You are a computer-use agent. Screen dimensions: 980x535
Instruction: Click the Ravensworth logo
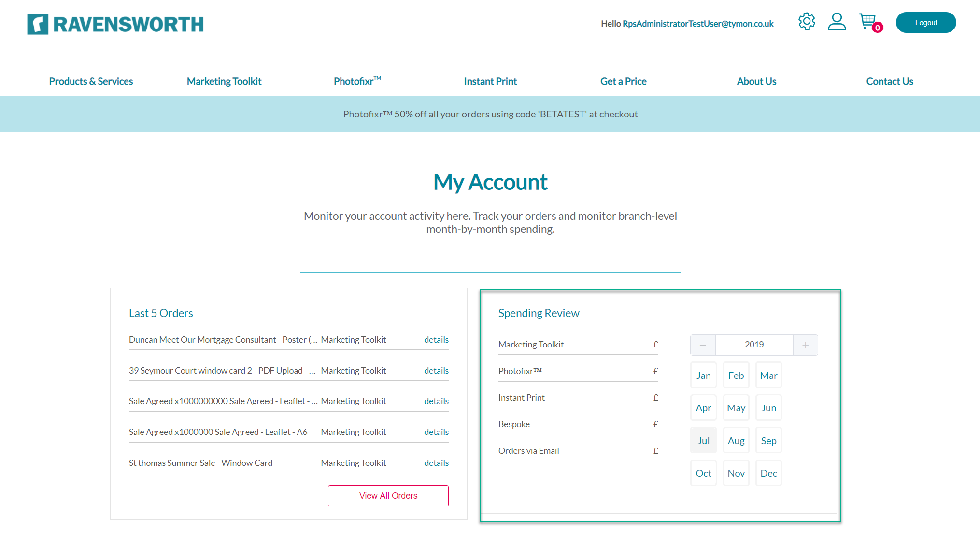click(115, 24)
